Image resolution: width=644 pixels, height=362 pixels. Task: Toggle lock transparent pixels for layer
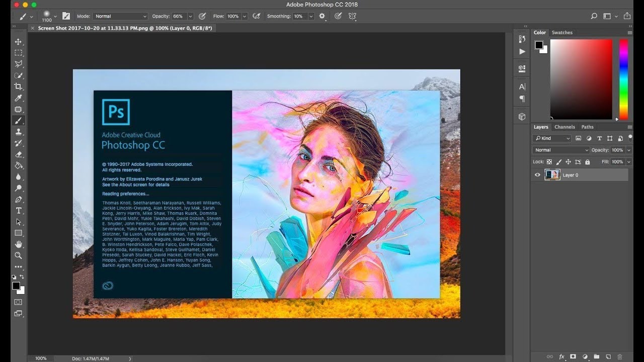tap(549, 162)
